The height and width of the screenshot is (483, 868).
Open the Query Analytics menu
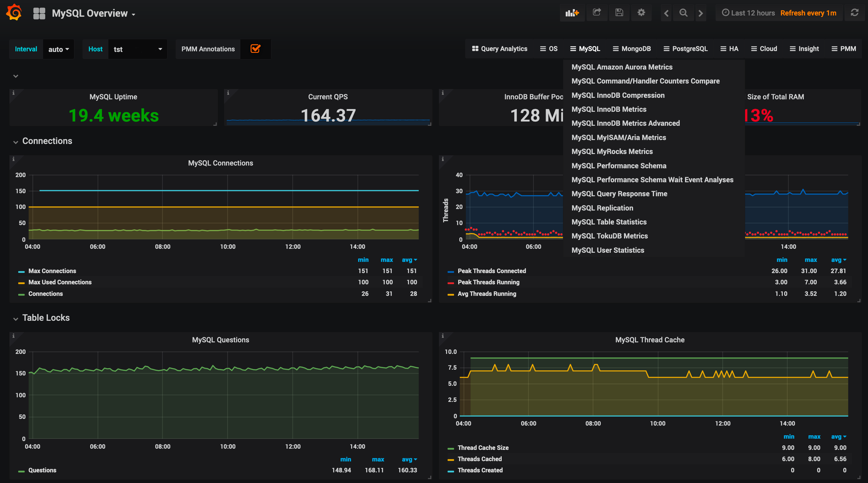pos(499,49)
